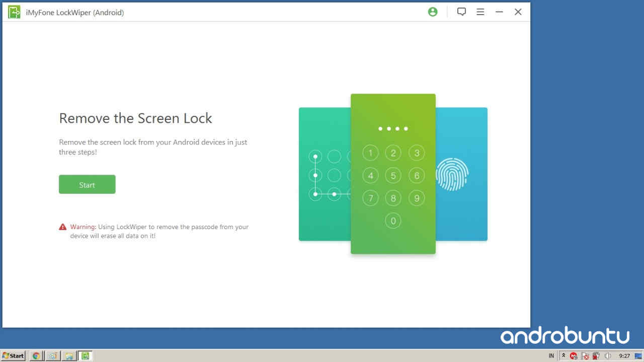Click the red Warning triangle icon
Screen dimensions: 644x362
click(63, 226)
